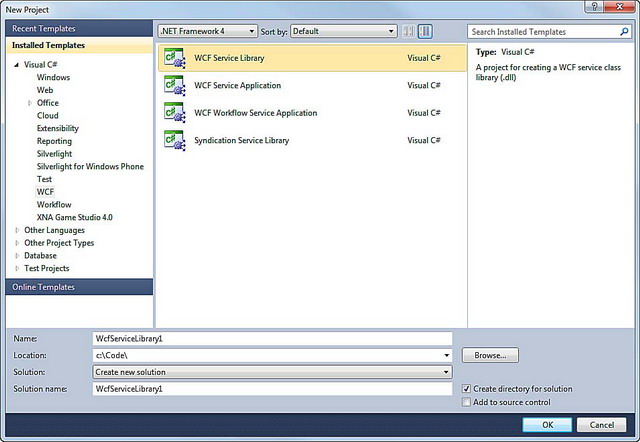Viewport: 640px width, 442px height.
Task: Click the OK button
Action: (x=547, y=424)
